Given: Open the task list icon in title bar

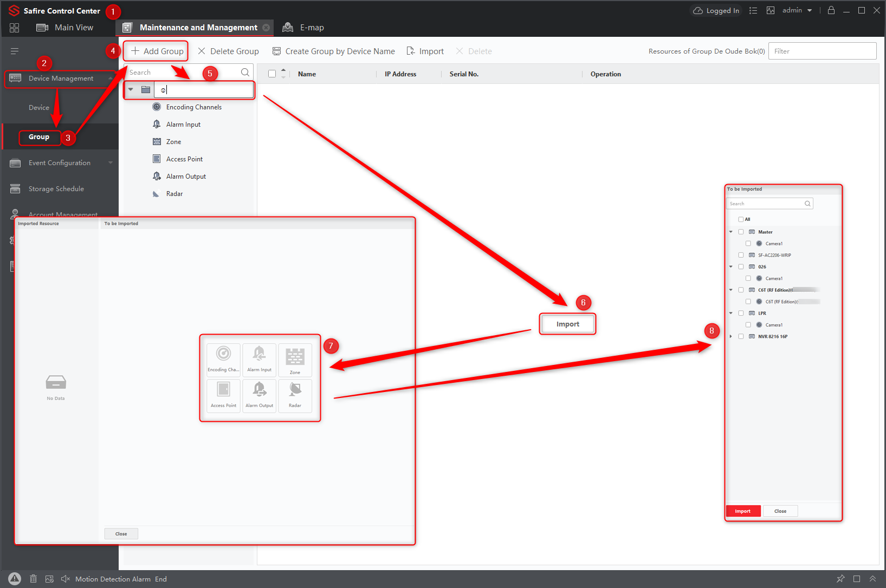Looking at the screenshot, I should point(753,10).
